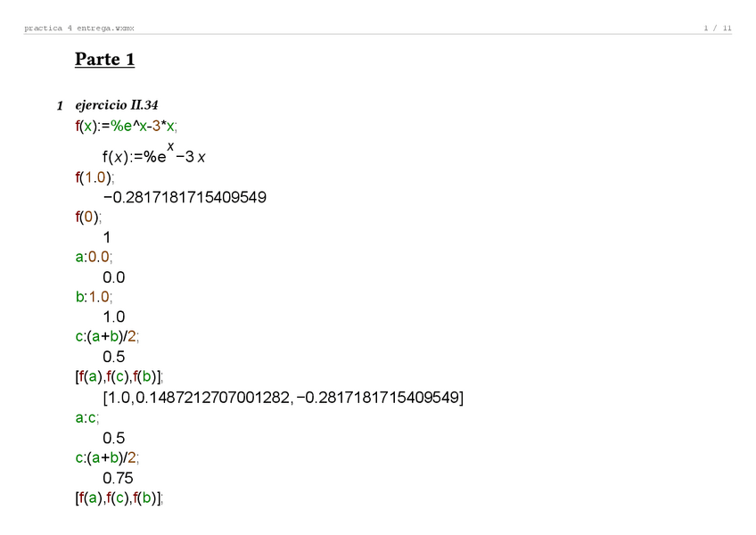Screen dimensions: 756x535
Task: Click the assignment input b:1.0;
Action: [x=94, y=297]
